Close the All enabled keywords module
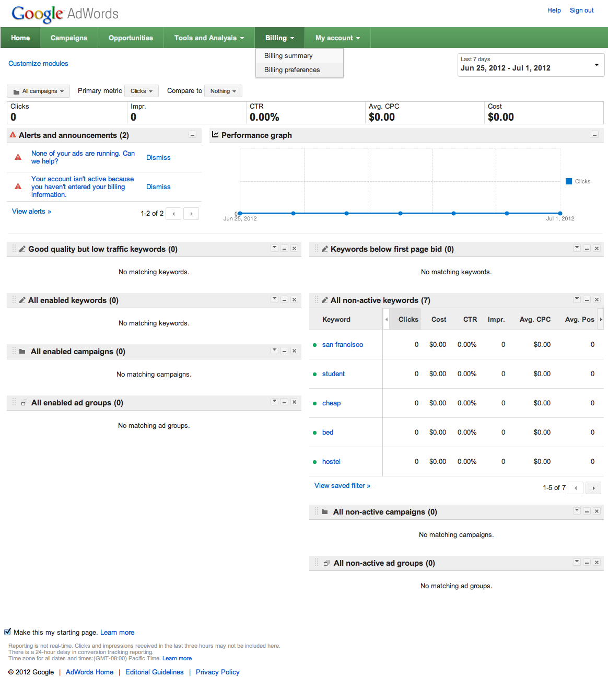Image resolution: width=608 pixels, height=700 pixels. click(295, 300)
